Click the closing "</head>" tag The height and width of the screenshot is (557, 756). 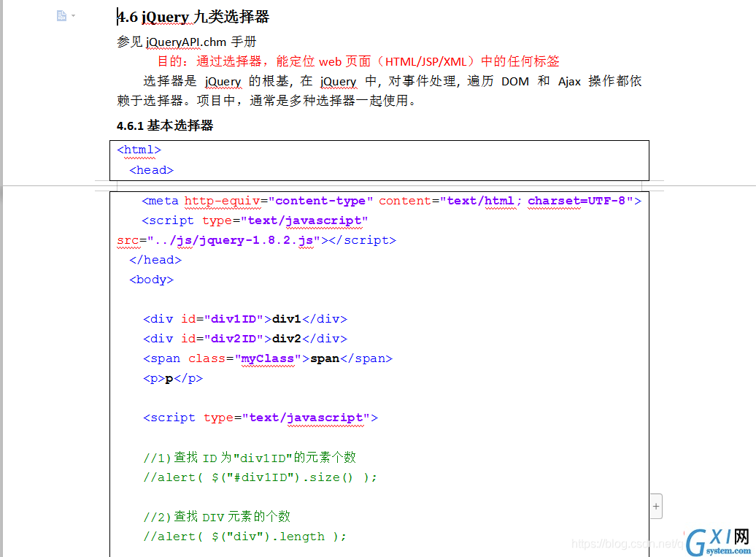[x=155, y=260]
